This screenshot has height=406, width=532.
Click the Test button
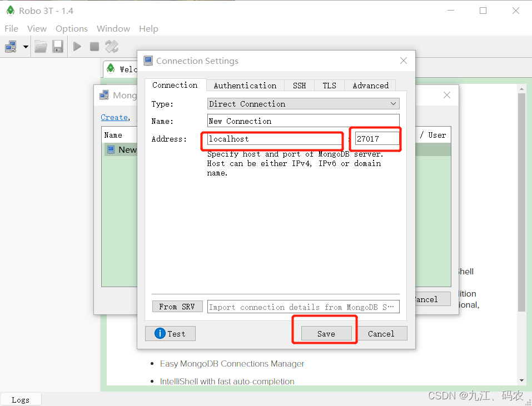click(170, 333)
